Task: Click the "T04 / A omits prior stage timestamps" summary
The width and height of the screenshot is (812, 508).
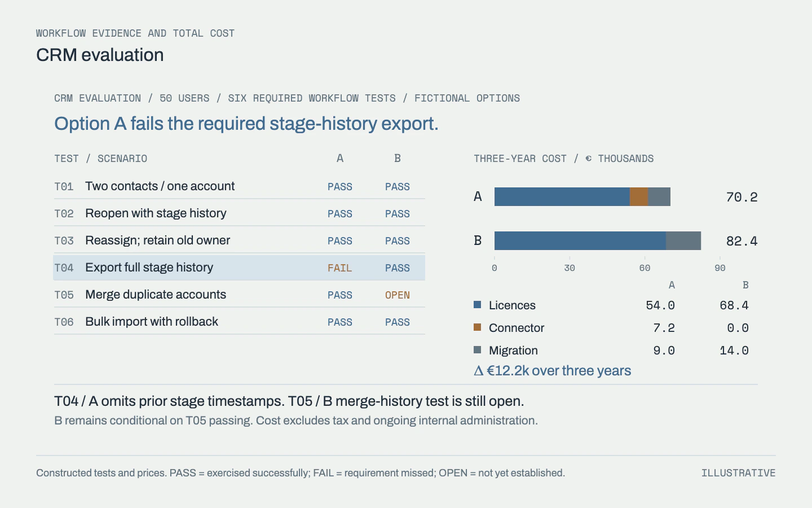Action: pyautogui.click(x=289, y=401)
